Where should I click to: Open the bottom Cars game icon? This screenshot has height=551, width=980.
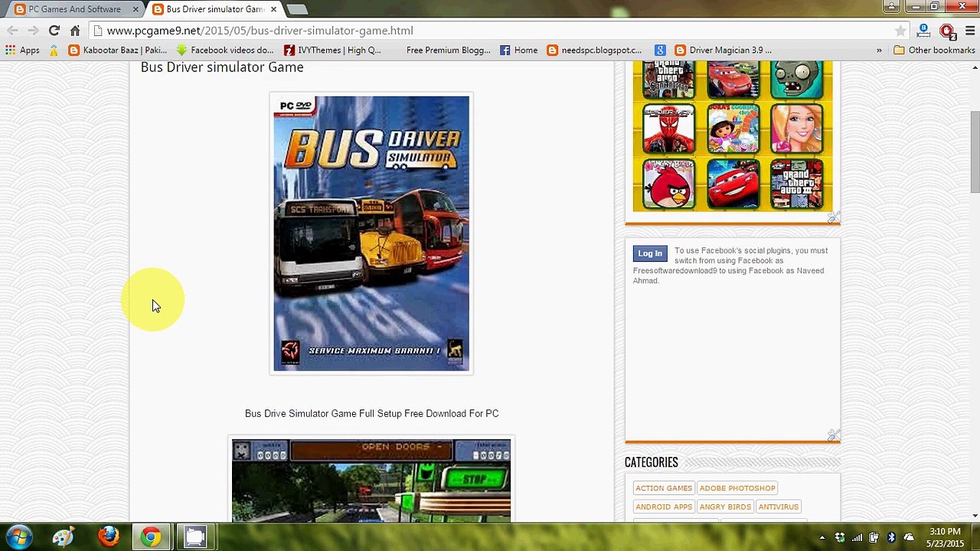(733, 184)
